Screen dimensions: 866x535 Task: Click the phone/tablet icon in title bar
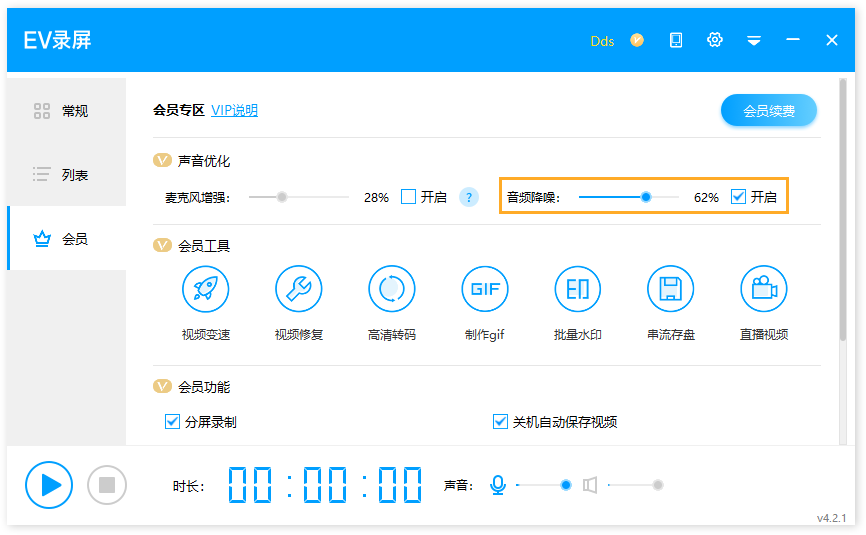point(675,40)
